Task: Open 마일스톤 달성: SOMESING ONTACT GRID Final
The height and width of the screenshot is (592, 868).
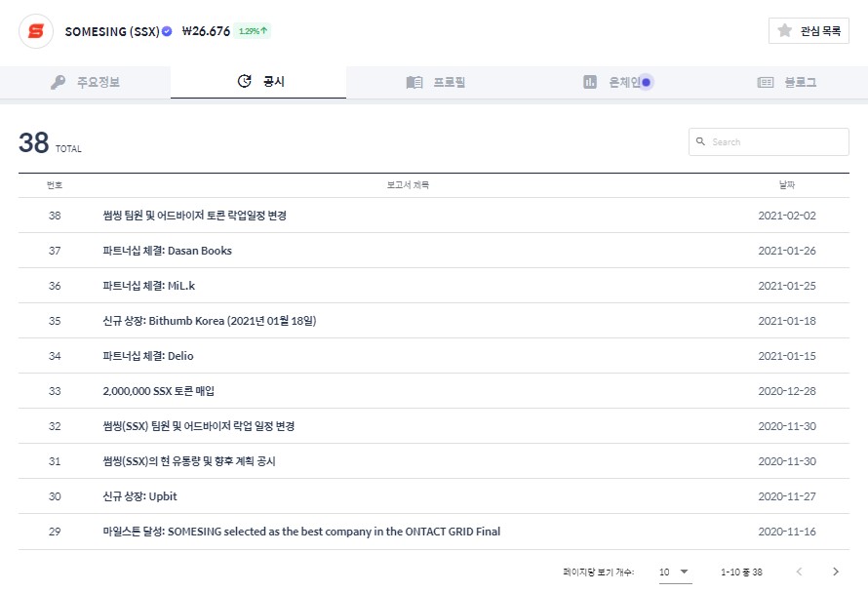Action: pyautogui.click(x=301, y=532)
